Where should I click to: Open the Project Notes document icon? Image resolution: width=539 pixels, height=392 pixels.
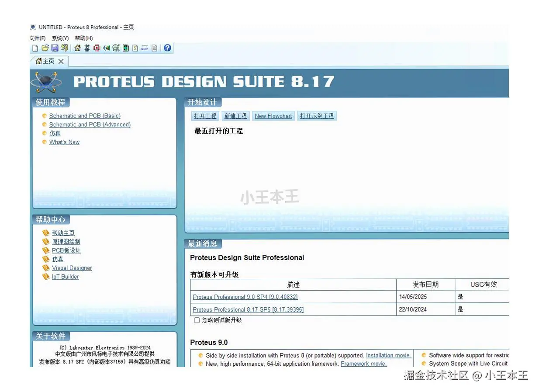click(154, 48)
